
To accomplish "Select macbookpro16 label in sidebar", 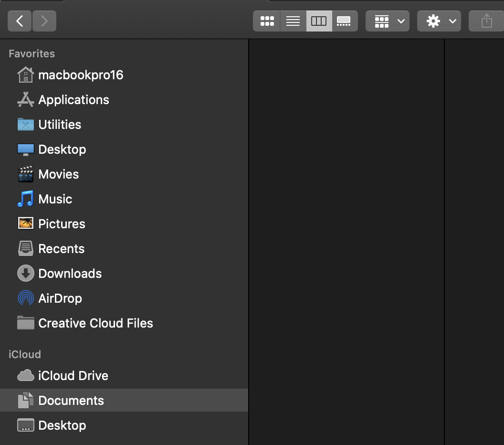I will [81, 75].
